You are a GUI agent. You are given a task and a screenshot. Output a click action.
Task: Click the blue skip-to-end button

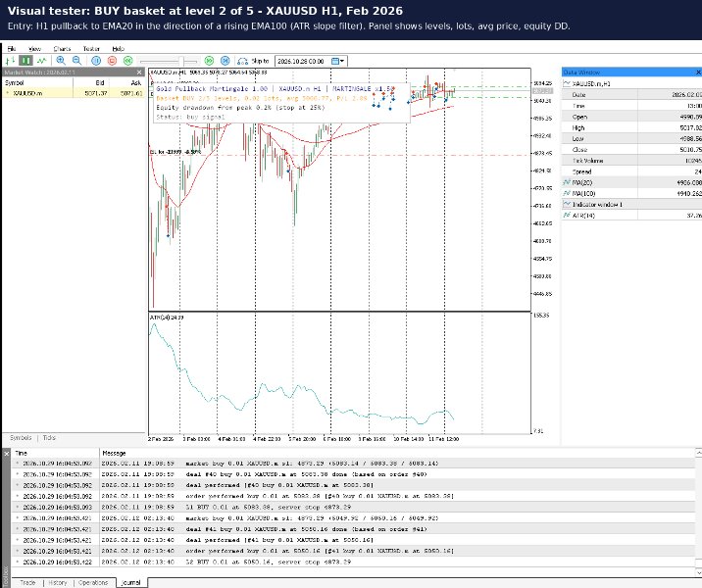click(x=226, y=61)
